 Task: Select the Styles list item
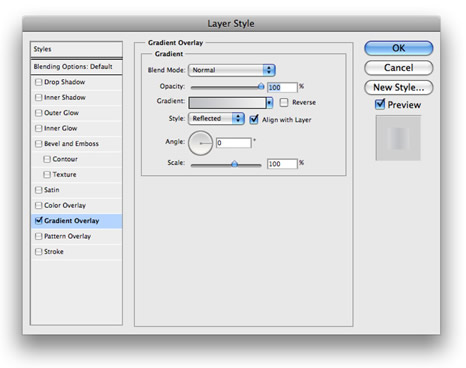[76, 49]
